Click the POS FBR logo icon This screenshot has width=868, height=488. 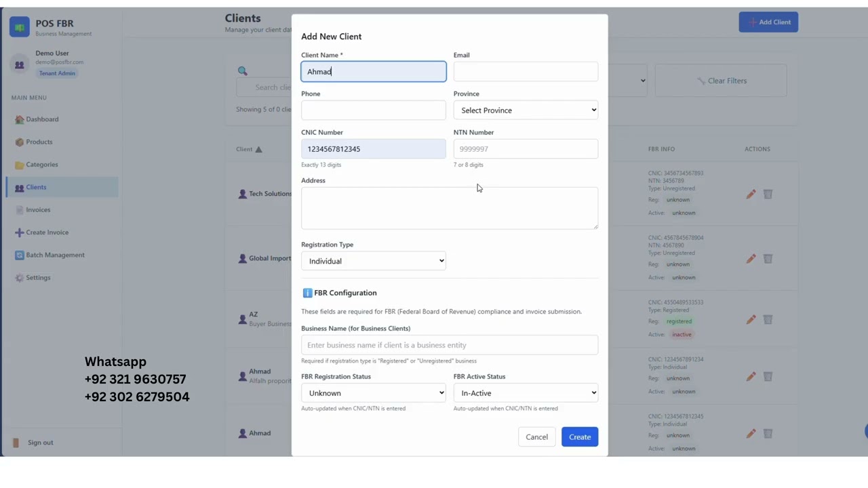pos(19,27)
